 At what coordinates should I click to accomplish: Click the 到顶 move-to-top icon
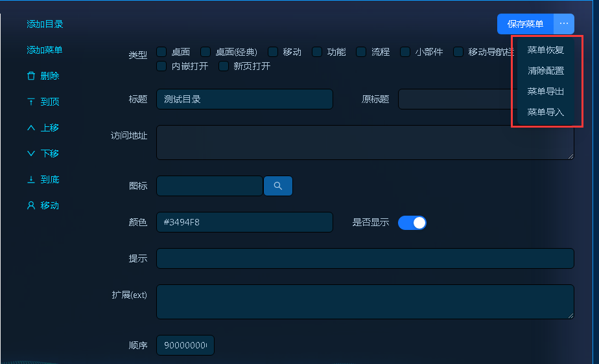pos(31,102)
